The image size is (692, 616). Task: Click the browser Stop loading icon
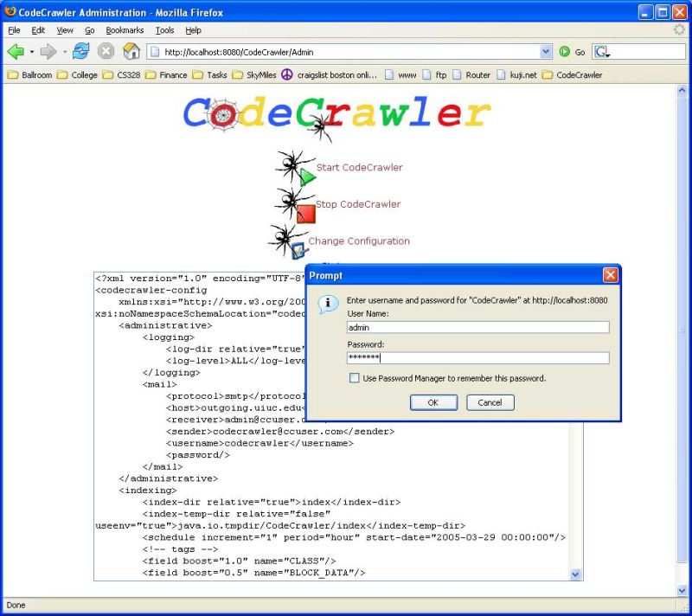tap(106, 51)
